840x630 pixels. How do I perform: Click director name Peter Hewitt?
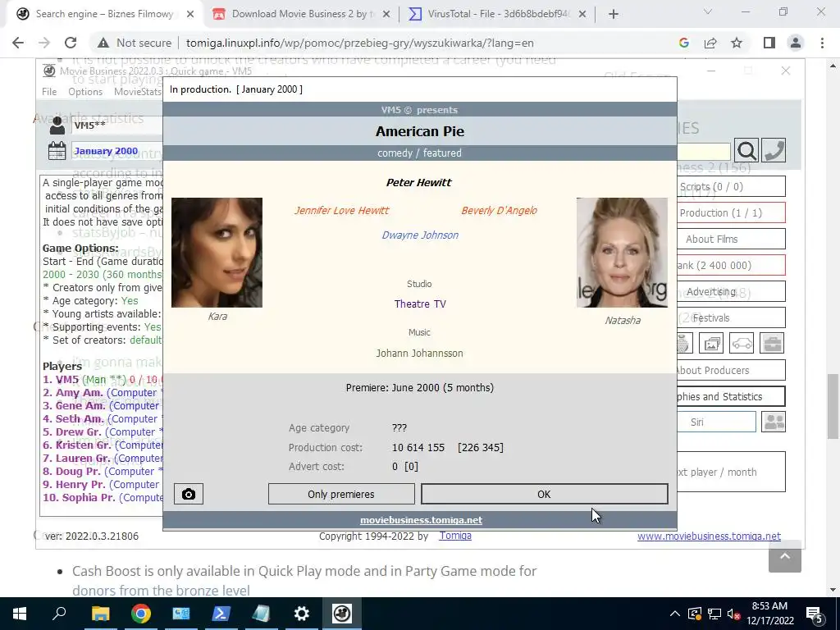click(419, 182)
